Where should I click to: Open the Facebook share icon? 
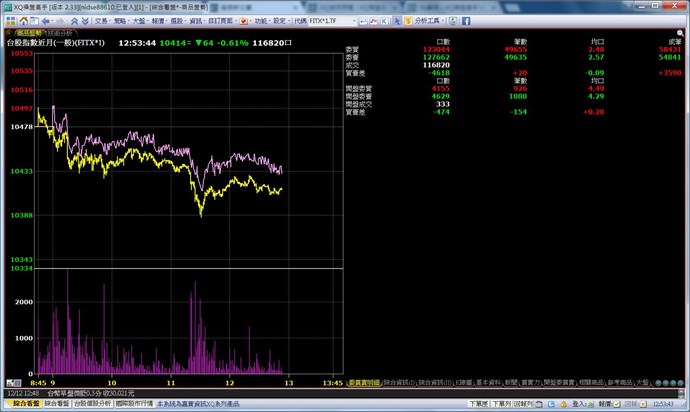466,21
